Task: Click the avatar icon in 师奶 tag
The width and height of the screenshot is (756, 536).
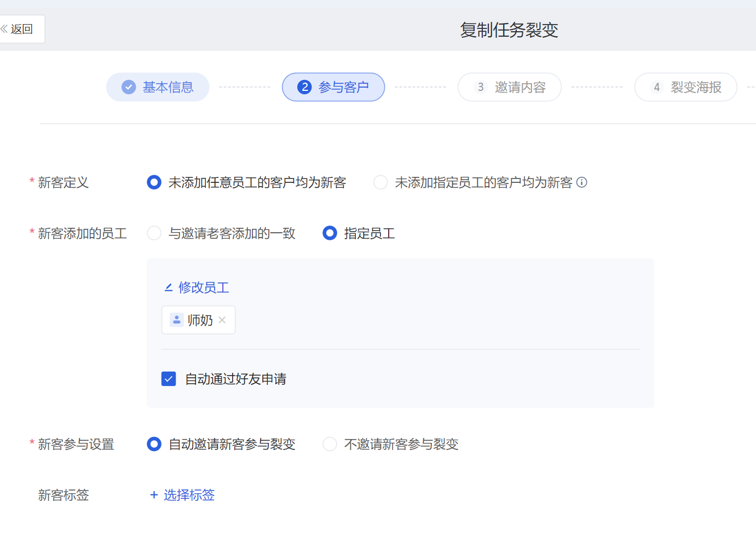Action: click(177, 320)
